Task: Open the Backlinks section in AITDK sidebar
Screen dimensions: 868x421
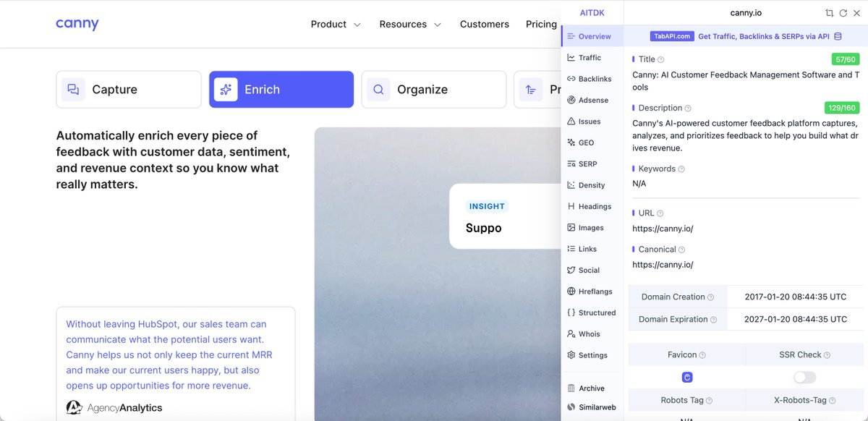Action: pyautogui.click(x=592, y=79)
